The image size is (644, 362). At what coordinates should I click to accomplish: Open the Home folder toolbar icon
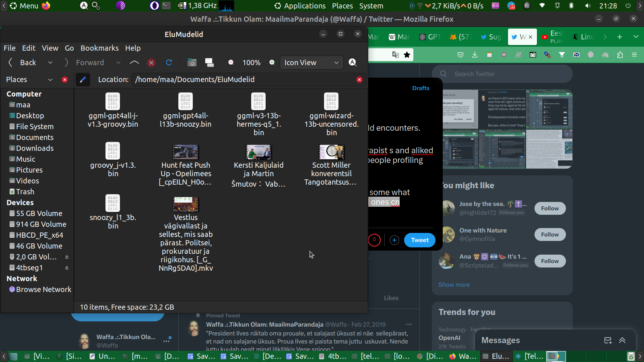[192, 62]
